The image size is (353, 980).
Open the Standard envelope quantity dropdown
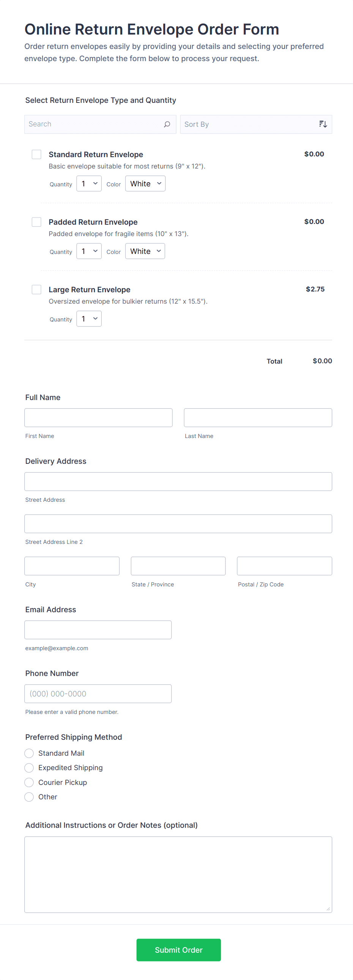tap(89, 183)
